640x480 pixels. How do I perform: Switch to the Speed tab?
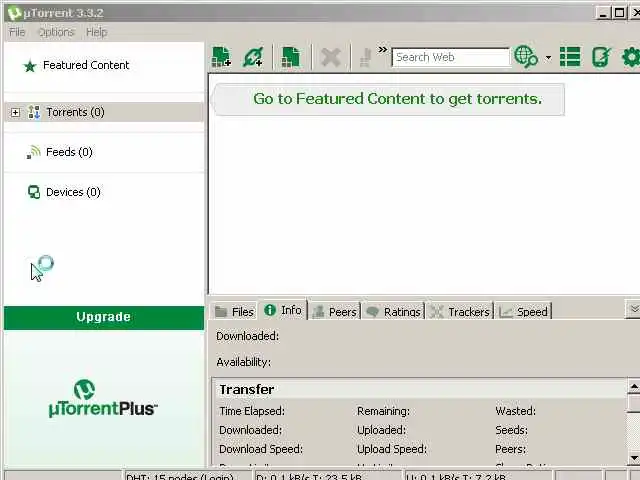(x=524, y=312)
